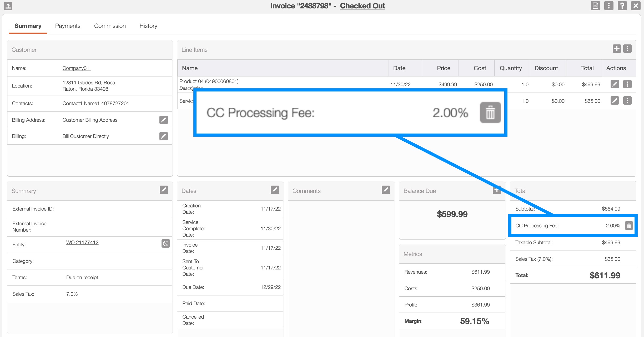This screenshot has height=337, width=644.
Task: Unlink entity WO 21177412 via ban icon
Action: pyautogui.click(x=165, y=243)
